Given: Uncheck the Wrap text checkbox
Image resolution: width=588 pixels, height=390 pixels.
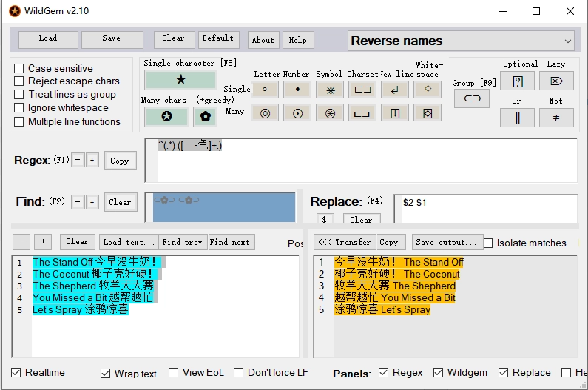Looking at the screenshot, I should point(106,373).
